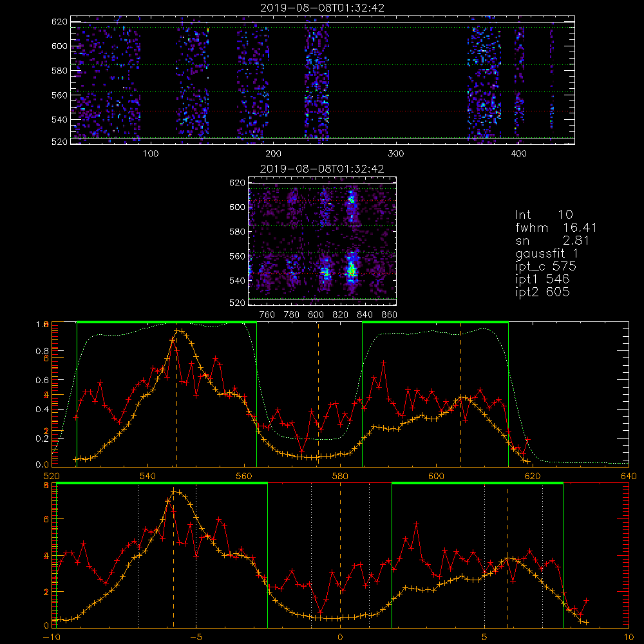Image resolution: width=644 pixels, height=644 pixels.
Task: Click x-axis label 800 of middle image
Action: click(x=316, y=315)
